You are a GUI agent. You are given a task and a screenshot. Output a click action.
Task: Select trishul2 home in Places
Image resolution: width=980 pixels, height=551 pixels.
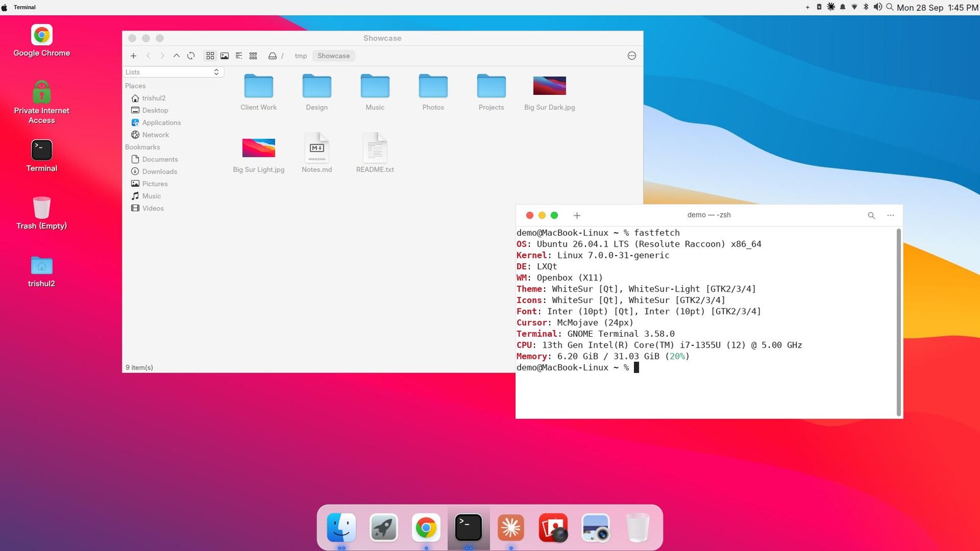point(148,98)
